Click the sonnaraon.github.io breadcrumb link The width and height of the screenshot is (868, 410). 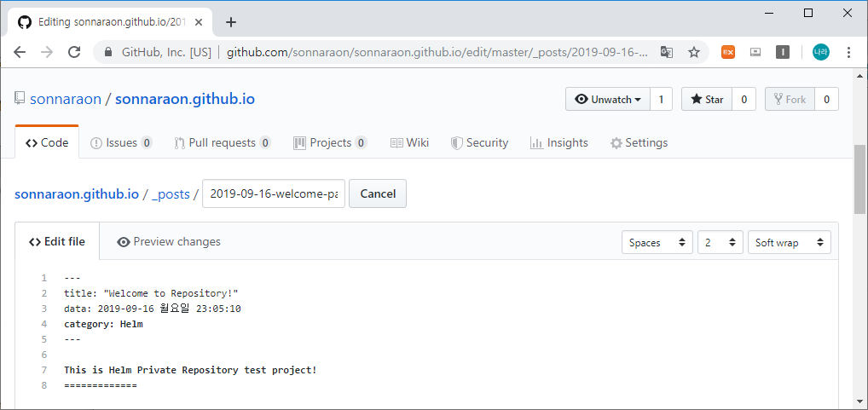click(77, 194)
